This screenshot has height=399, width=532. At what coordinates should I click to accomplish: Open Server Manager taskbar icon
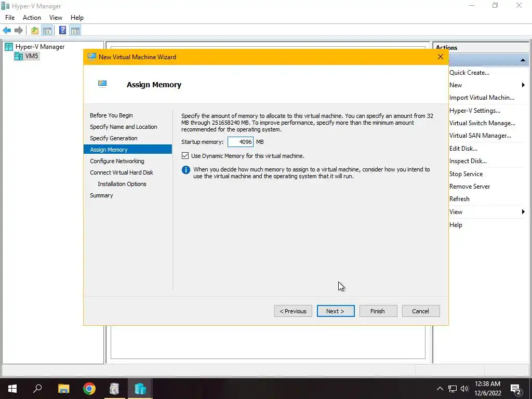[115, 389]
